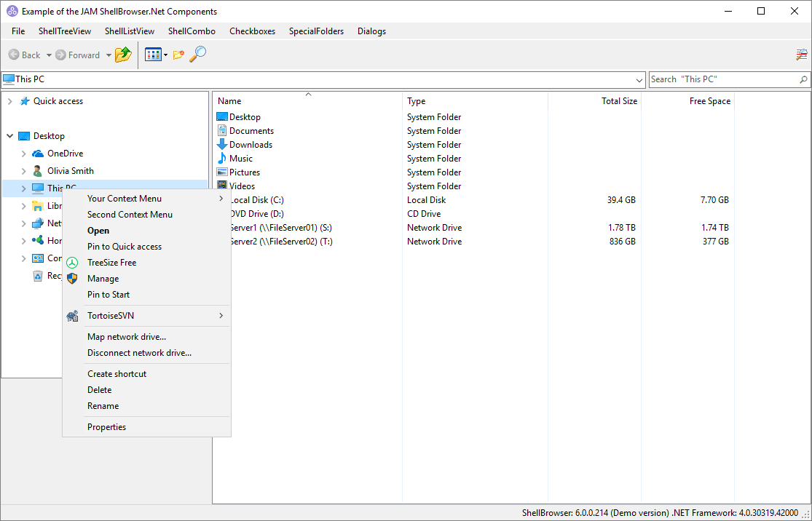Select the TreeSize Free icon entry
Screen dimensions: 812x521
click(72, 263)
